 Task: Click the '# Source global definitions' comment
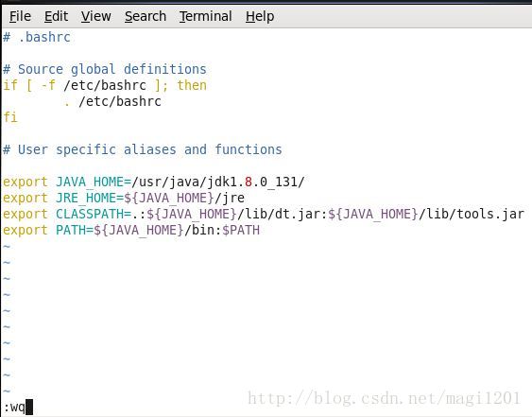tap(105, 69)
